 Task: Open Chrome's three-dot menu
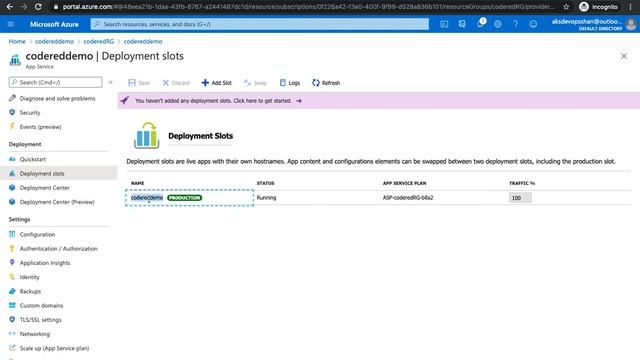point(631,7)
